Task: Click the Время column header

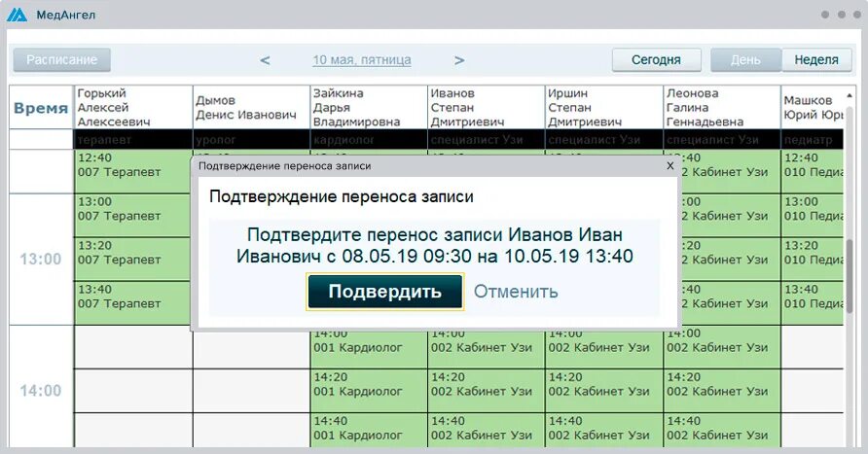Action: pyautogui.click(x=41, y=108)
